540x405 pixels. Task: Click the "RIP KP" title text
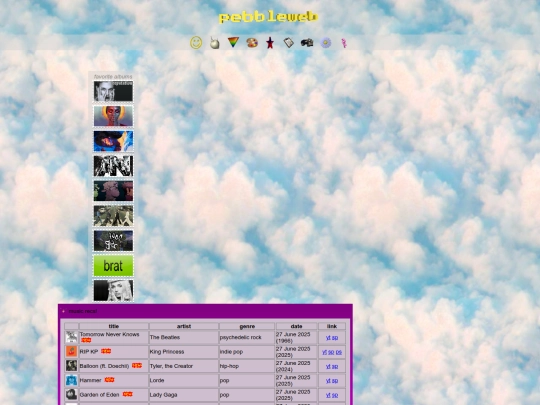pyautogui.click(x=89, y=352)
